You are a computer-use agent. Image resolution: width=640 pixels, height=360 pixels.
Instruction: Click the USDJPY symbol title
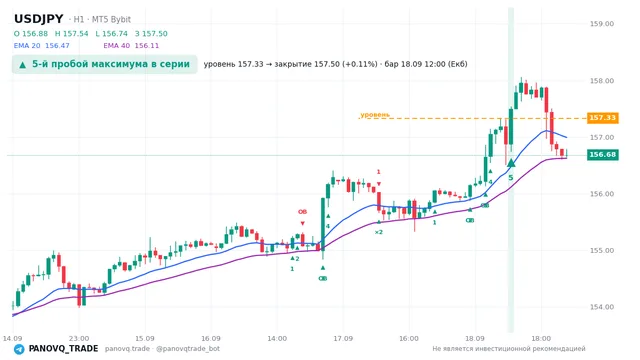[x=39, y=19]
